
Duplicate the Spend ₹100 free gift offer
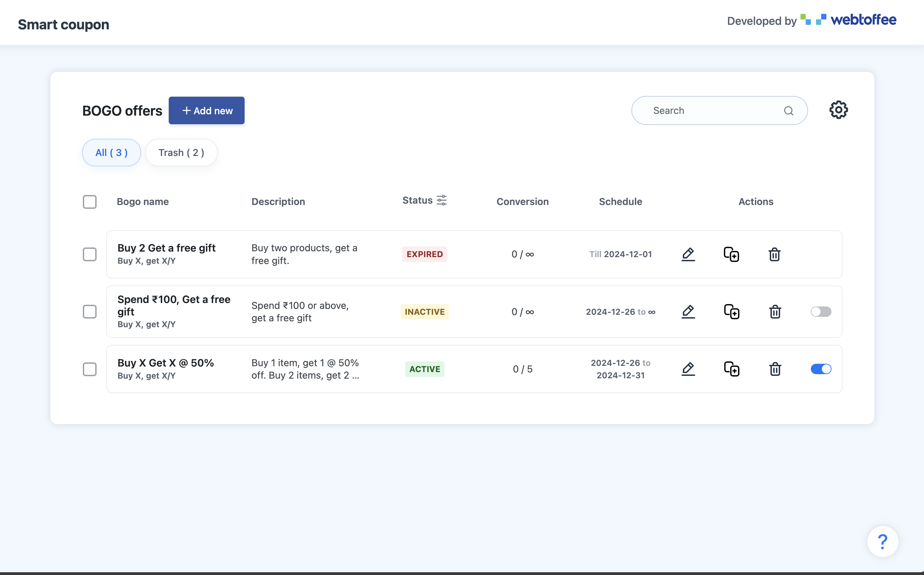pyautogui.click(x=731, y=312)
